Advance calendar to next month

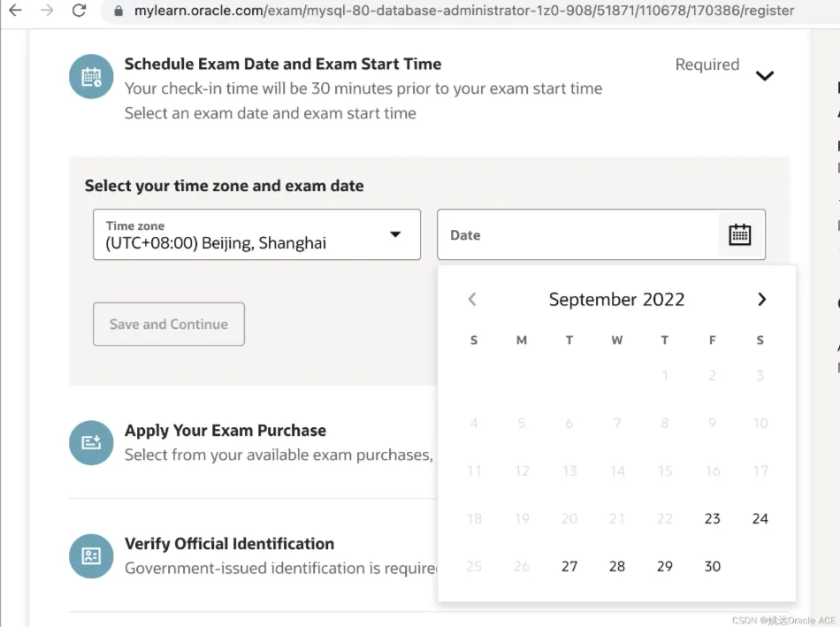coord(761,299)
